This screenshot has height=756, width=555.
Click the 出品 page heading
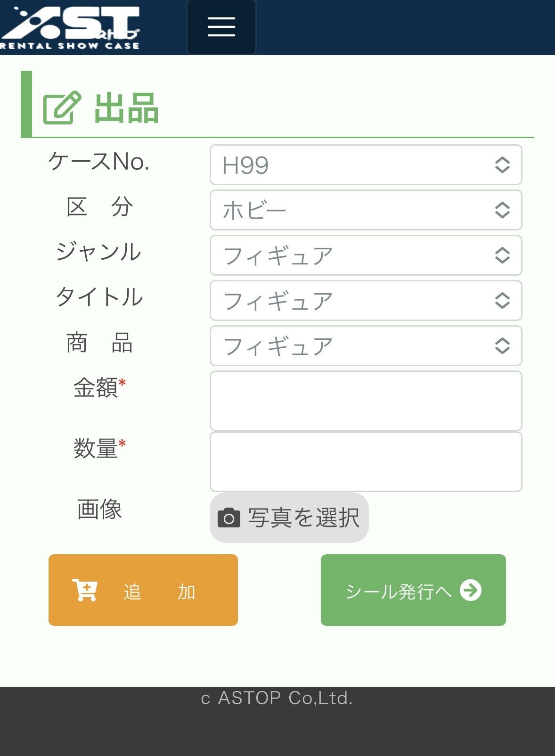coord(126,108)
